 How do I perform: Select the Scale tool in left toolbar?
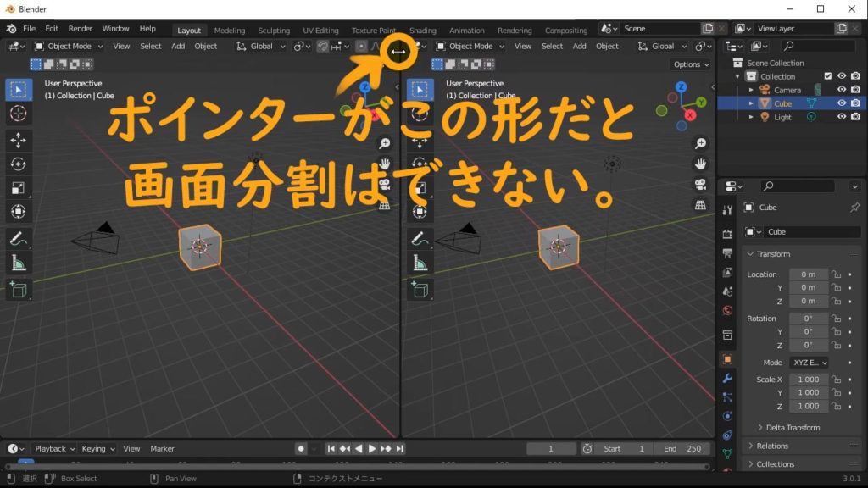click(x=19, y=188)
